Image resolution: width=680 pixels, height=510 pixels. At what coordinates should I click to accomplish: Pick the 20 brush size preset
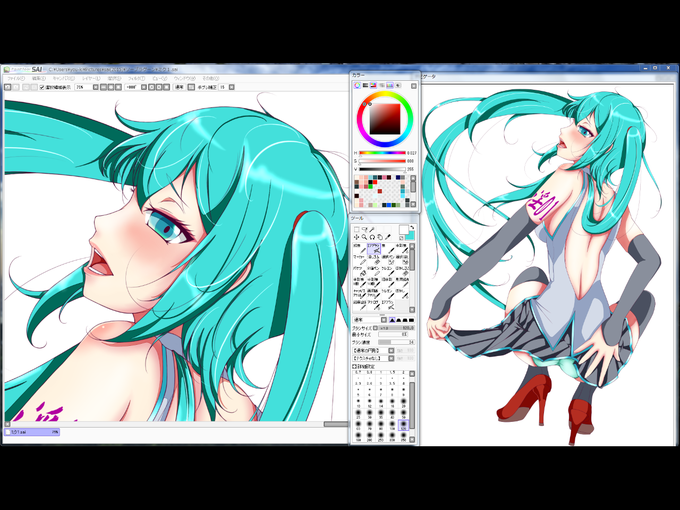click(403, 402)
